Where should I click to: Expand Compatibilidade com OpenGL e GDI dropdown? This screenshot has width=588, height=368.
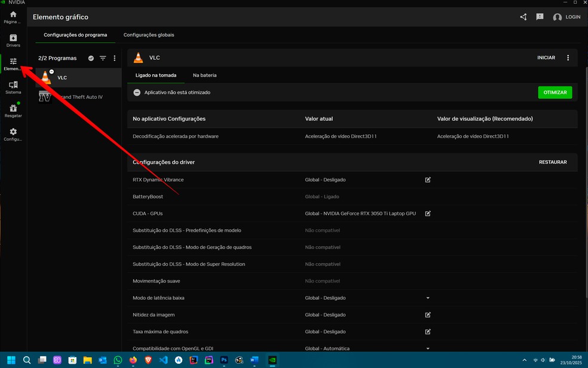(428, 348)
